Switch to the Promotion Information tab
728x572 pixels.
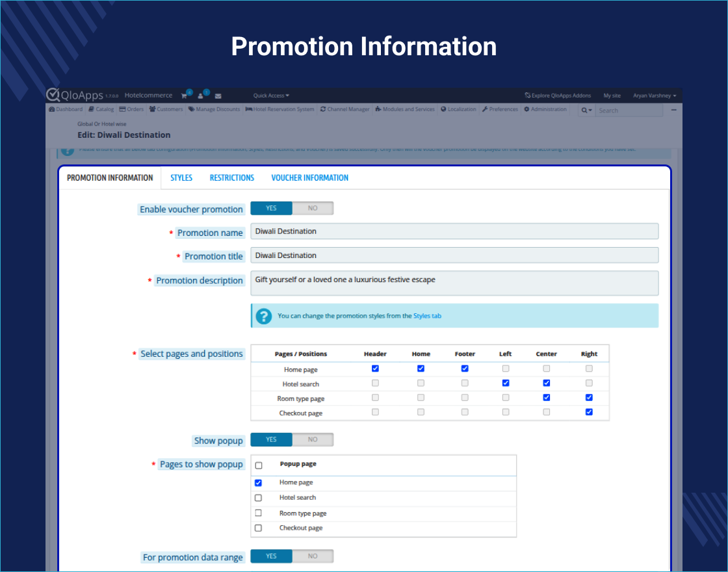click(x=110, y=178)
